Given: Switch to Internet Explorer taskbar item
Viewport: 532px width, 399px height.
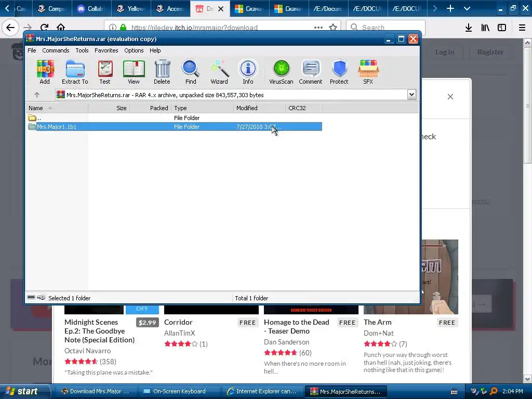Looking at the screenshot, I should (x=262, y=391).
